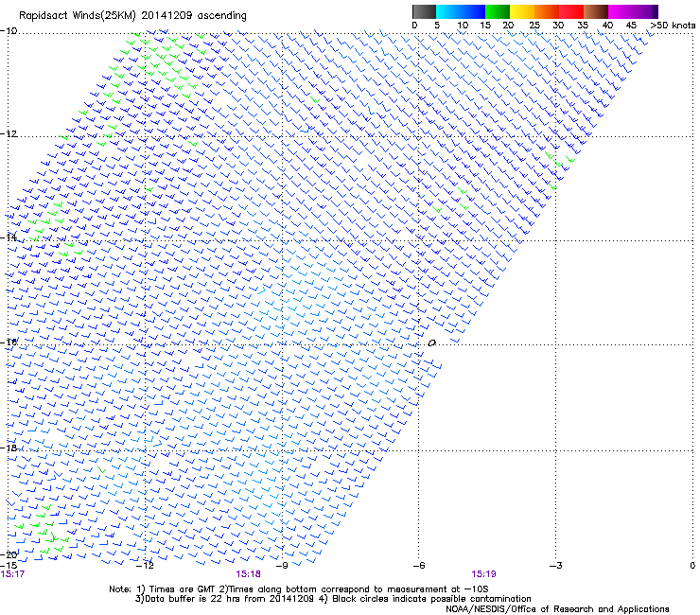Image resolution: width=700 pixels, height=615 pixels.
Task: Click the purple time stamp '15:18'
Action: [248, 574]
